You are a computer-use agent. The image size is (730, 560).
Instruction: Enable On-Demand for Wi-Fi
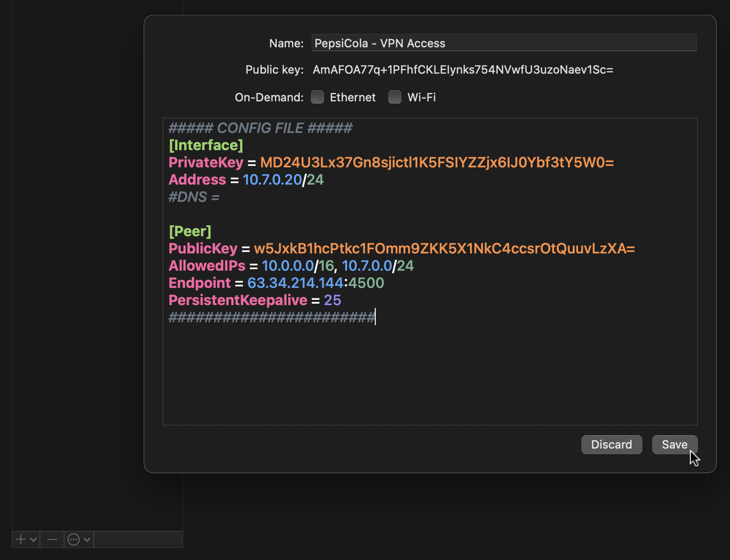[x=395, y=98]
